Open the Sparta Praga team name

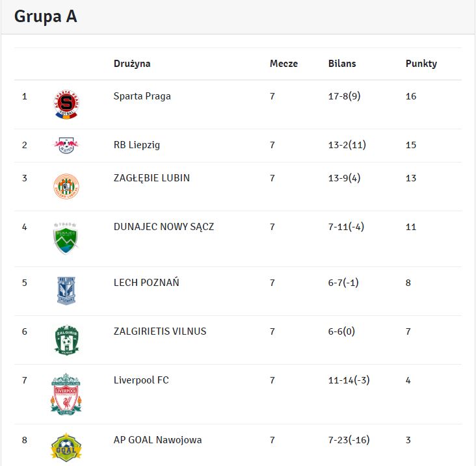tap(142, 96)
